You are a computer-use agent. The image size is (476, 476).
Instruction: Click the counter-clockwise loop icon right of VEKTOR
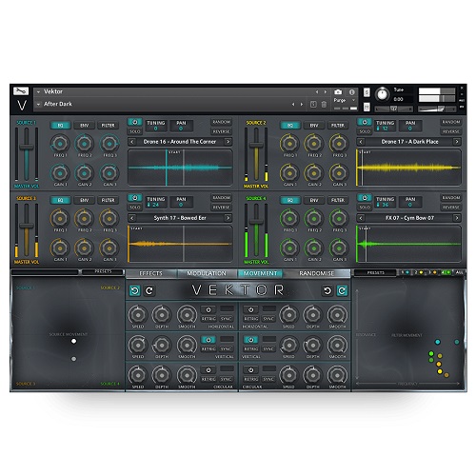point(327,290)
